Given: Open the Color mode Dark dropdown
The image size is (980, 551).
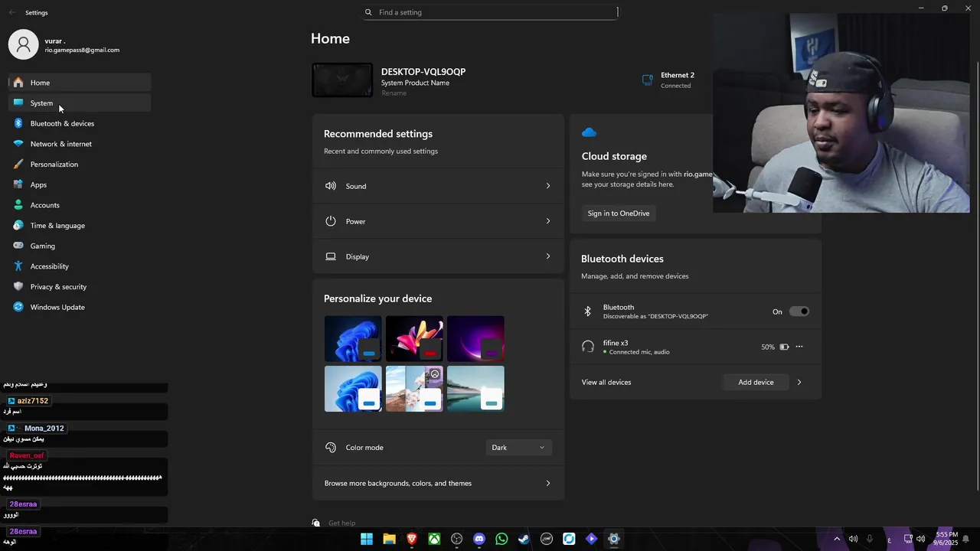Looking at the screenshot, I should [518, 448].
